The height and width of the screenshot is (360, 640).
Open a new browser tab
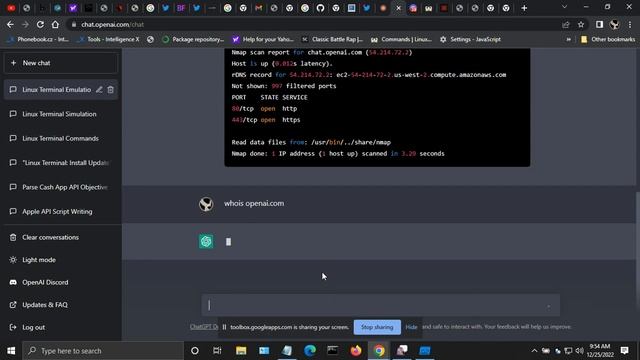pyautogui.click(x=524, y=8)
